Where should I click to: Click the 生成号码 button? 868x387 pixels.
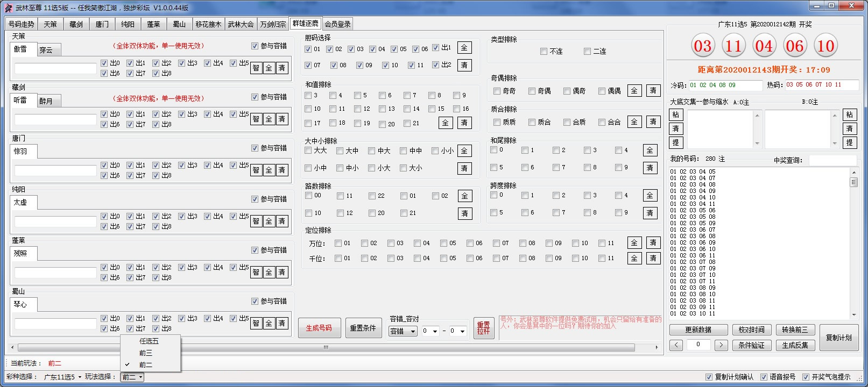[x=319, y=328]
